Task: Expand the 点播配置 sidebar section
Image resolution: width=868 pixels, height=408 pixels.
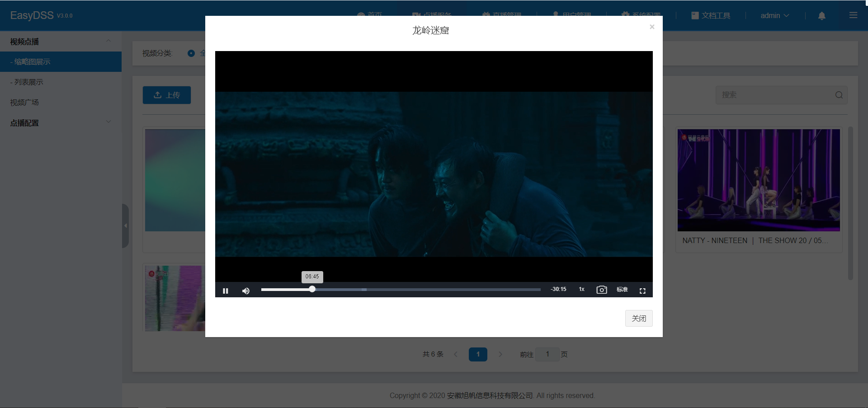Action: point(61,122)
